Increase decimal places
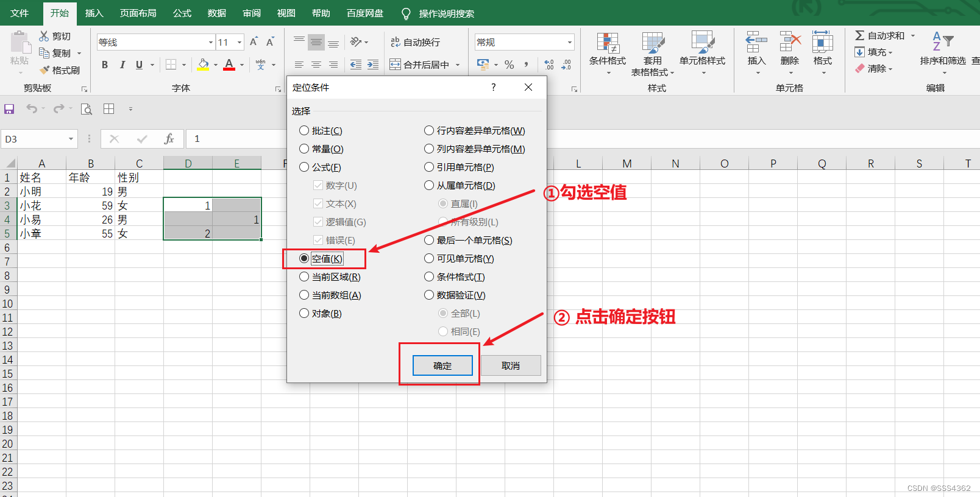 [549, 65]
